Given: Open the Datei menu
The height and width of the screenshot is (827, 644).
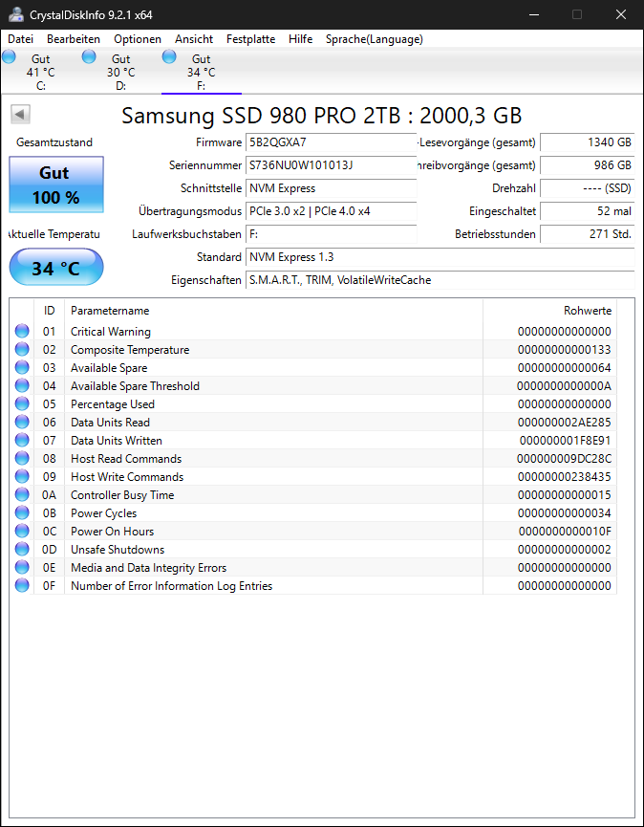Looking at the screenshot, I should point(21,39).
